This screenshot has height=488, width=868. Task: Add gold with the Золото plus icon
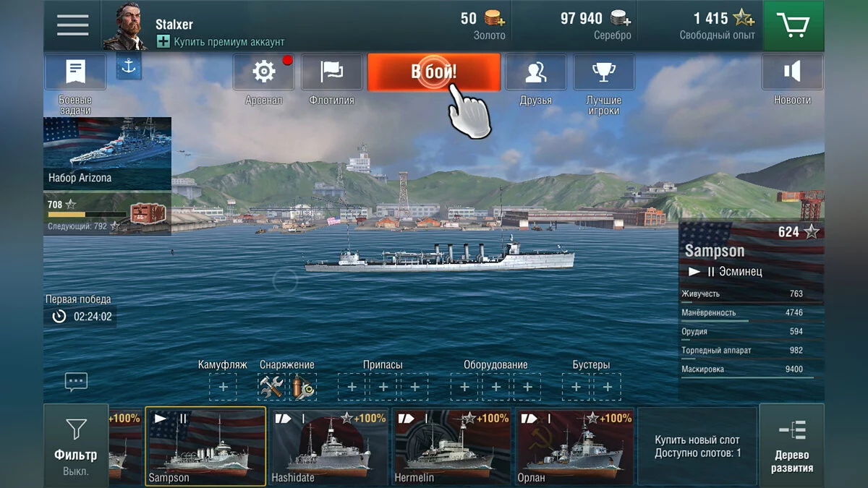[494, 19]
